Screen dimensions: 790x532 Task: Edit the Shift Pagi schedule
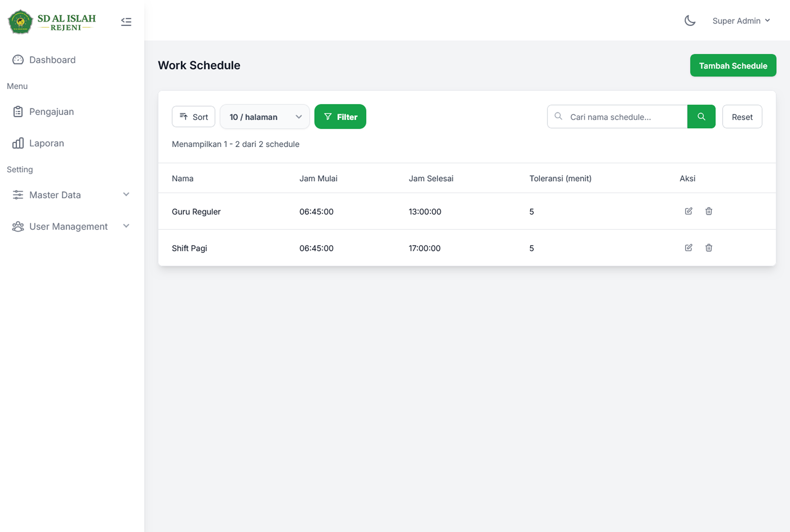(x=688, y=248)
